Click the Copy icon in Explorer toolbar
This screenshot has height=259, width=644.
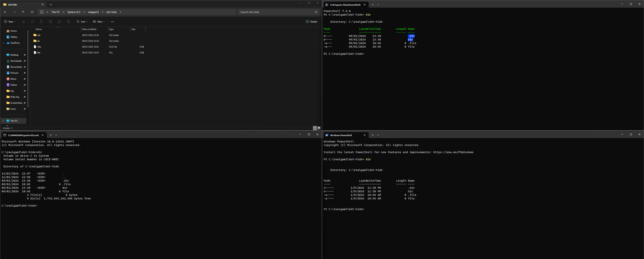(x=33, y=22)
